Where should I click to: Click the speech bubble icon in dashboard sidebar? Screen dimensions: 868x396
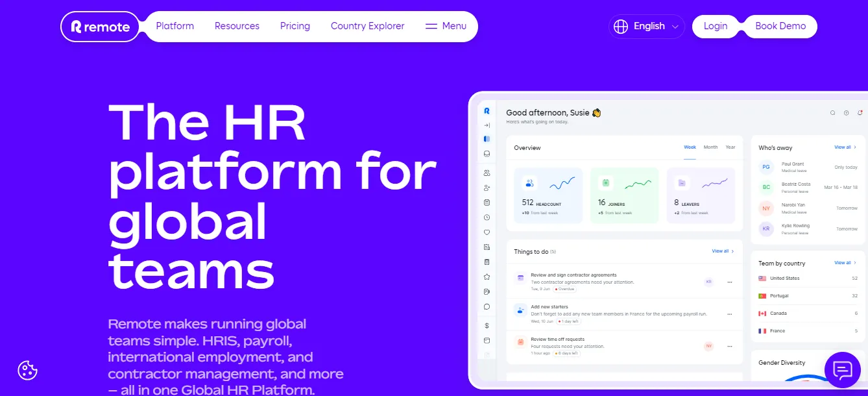point(487,307)
